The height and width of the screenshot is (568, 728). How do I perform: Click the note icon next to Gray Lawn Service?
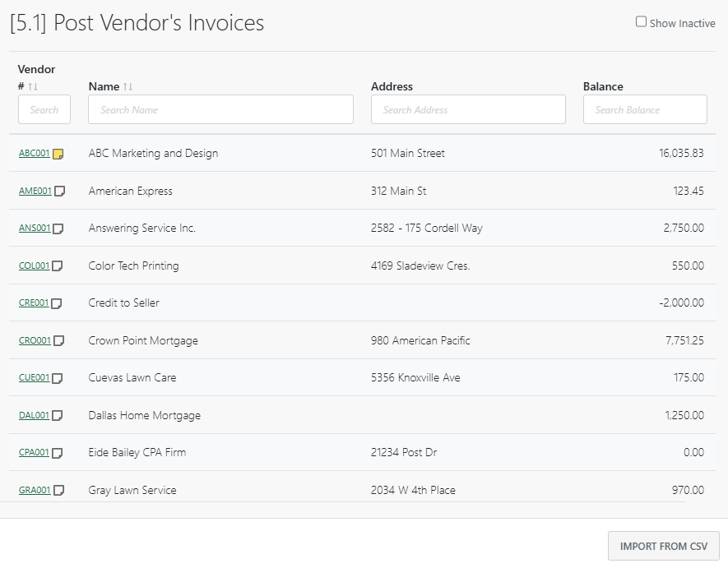tap(58, 490)
